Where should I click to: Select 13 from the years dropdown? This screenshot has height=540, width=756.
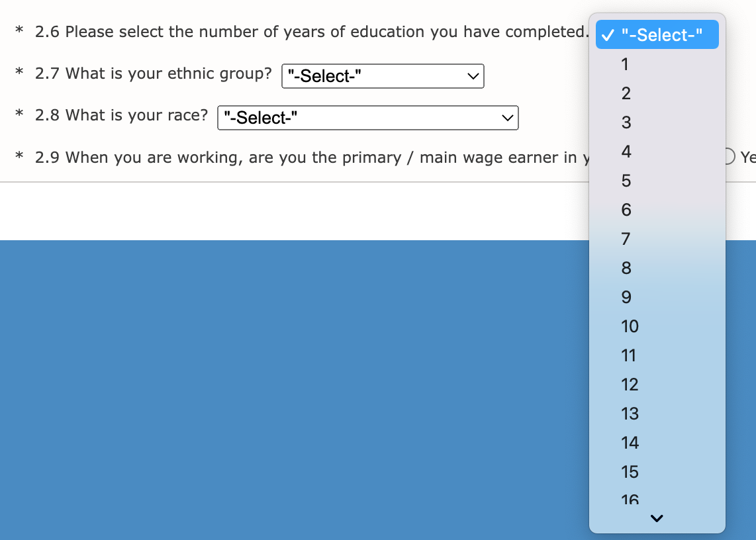630,414
